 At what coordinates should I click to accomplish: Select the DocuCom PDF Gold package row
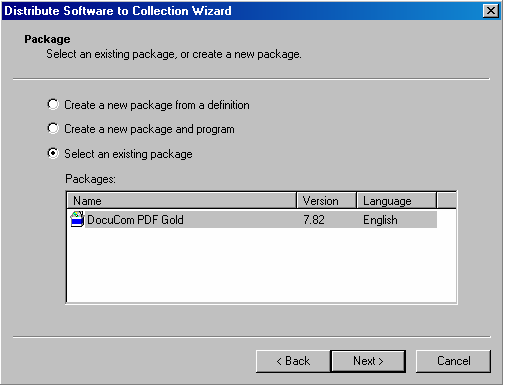[x=253, y=219]
